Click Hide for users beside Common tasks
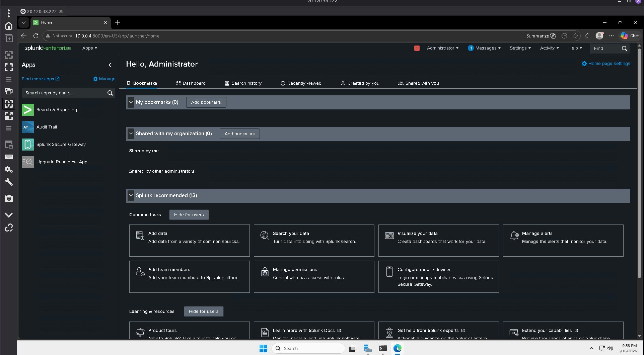This screenshot has height=355, width=644. tap(189, 215)
